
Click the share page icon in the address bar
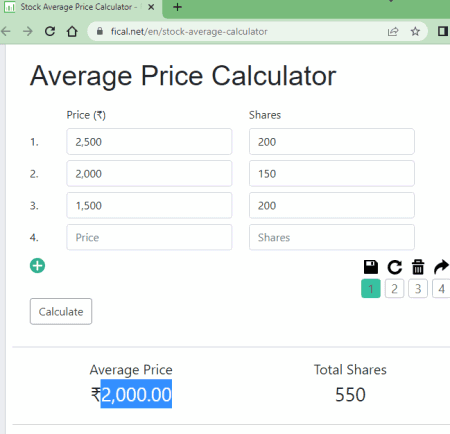(393, 31)
